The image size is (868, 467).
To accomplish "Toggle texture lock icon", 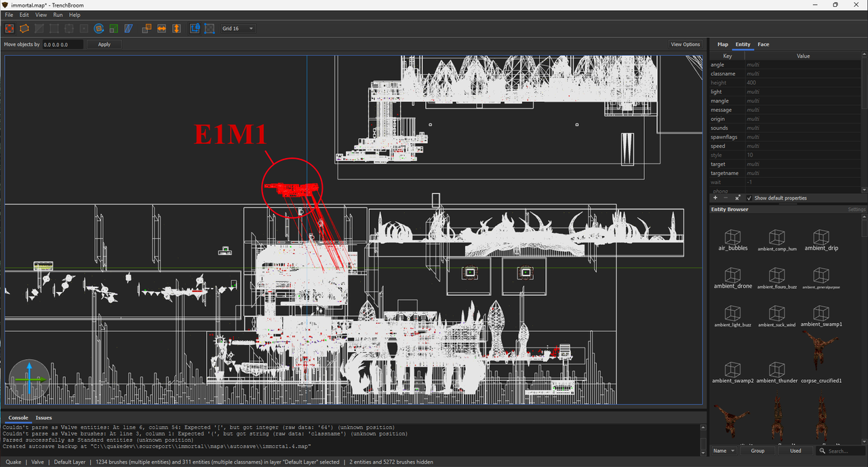I will point(195,29).
